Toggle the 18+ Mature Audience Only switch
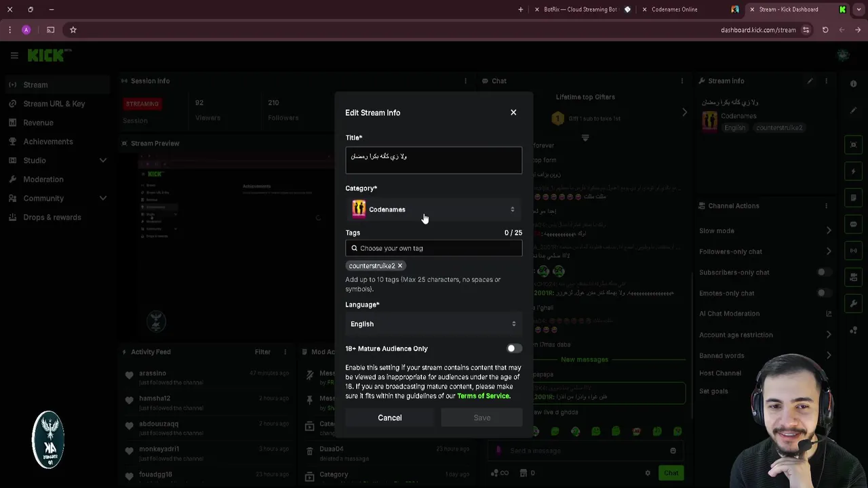Viewport: 868px width, 488px height. tap(514, 348)
